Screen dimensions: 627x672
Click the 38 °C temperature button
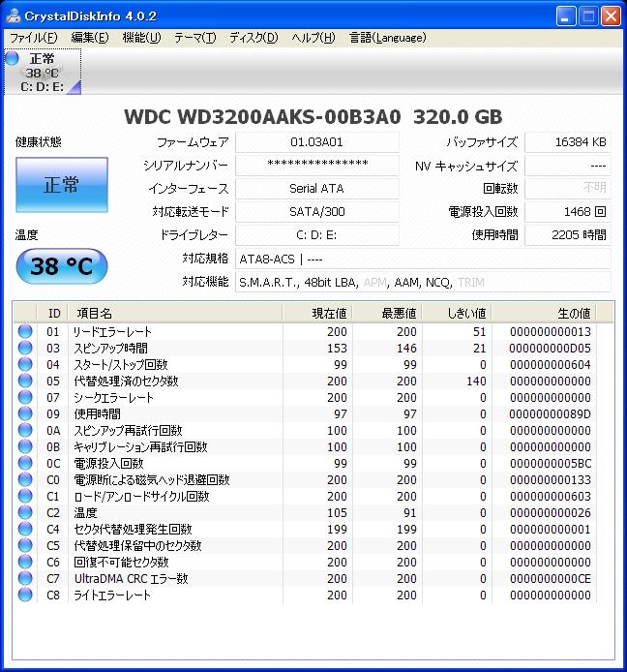(62, 266)
